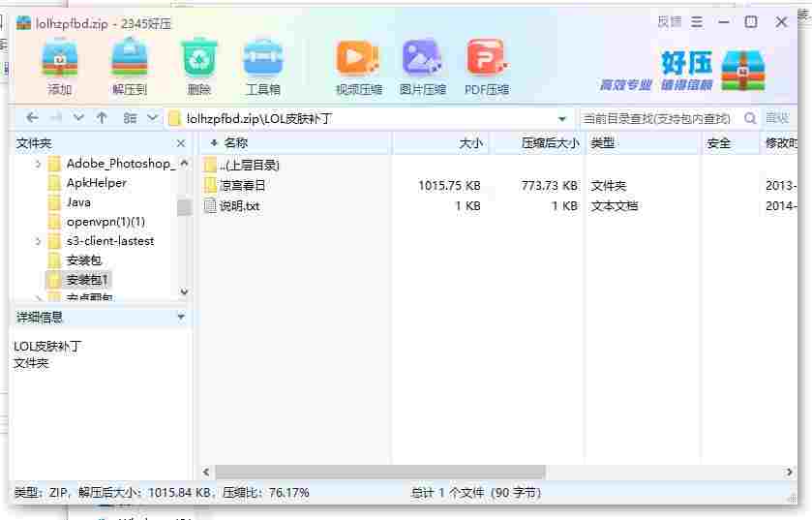Click the 文本文档 type cell
The image size is (812, 520).
tap(615, 206)
